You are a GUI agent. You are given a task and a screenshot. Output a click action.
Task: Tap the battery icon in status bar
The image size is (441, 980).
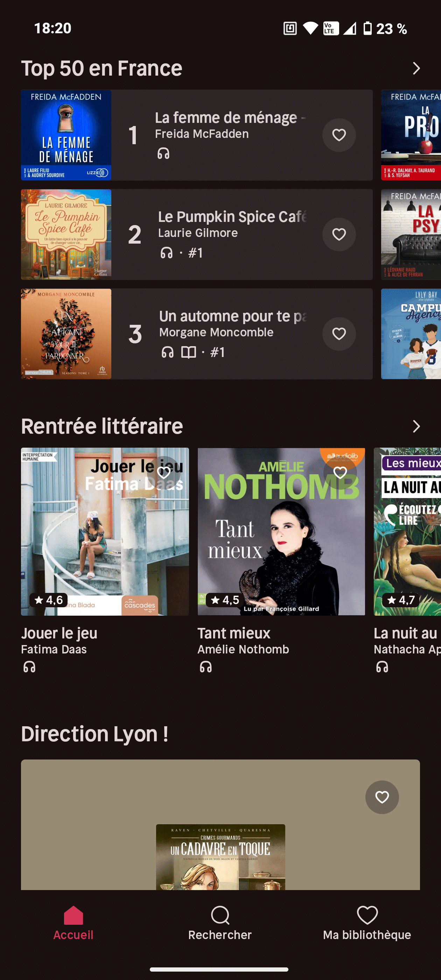tap(367, 29)
